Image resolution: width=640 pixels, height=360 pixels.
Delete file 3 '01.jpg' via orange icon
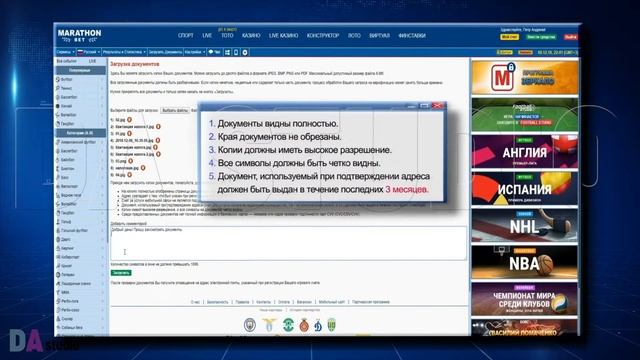[129, 133]
